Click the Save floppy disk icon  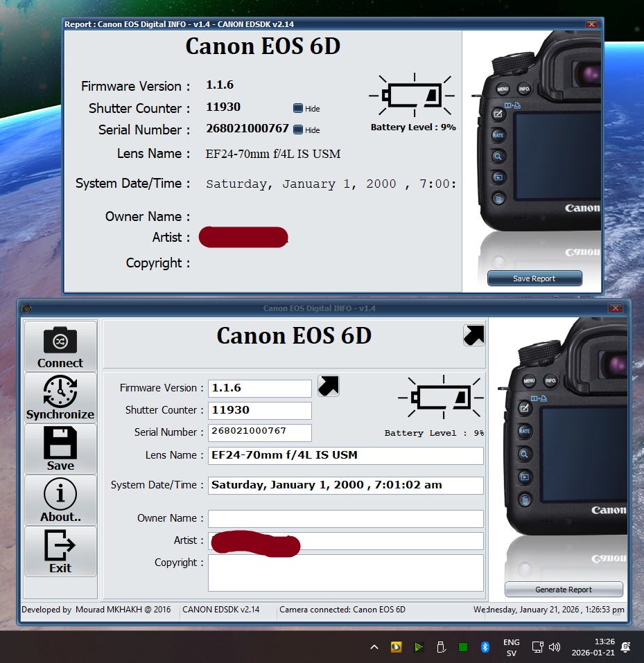coord(60,443)
